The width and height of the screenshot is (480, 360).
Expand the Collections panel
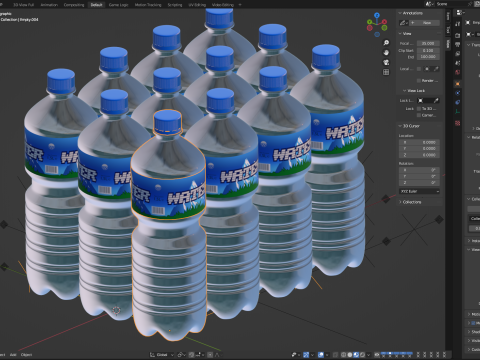click(410, 202)
